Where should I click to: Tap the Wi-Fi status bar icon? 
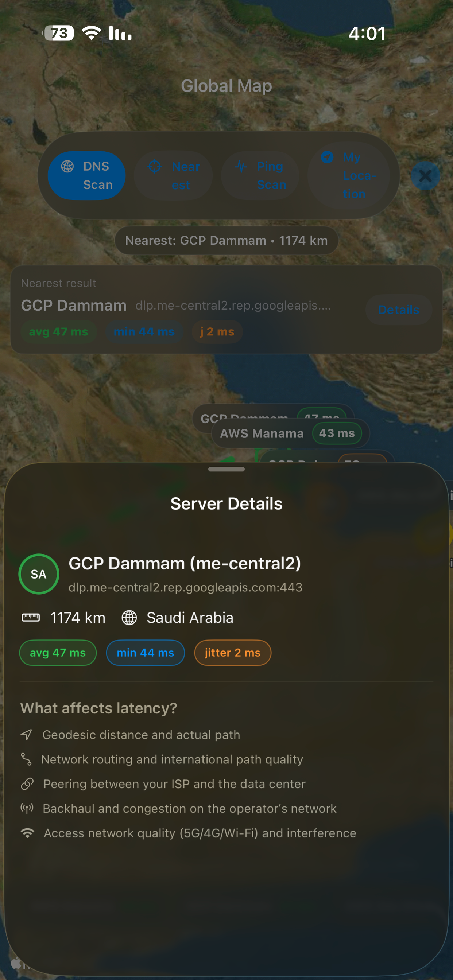coord(91,34)
